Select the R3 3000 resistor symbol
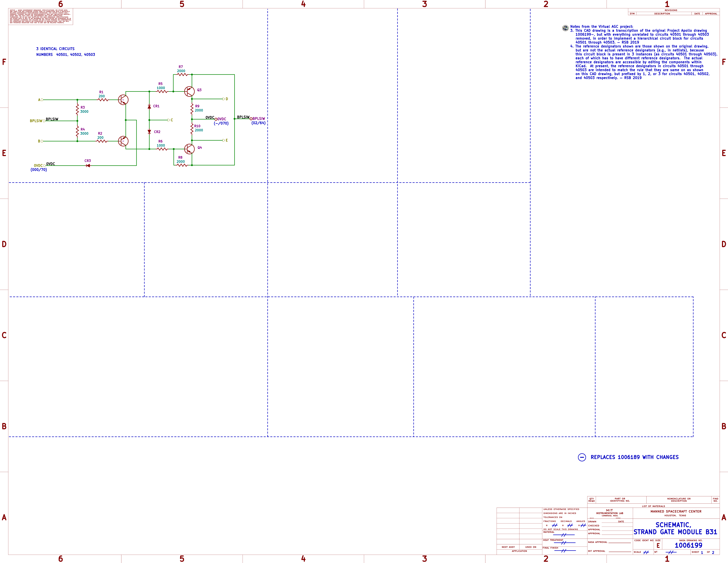The width and height of the screenshot is (728, 563). pyautogui.click(x=77, y=109)
